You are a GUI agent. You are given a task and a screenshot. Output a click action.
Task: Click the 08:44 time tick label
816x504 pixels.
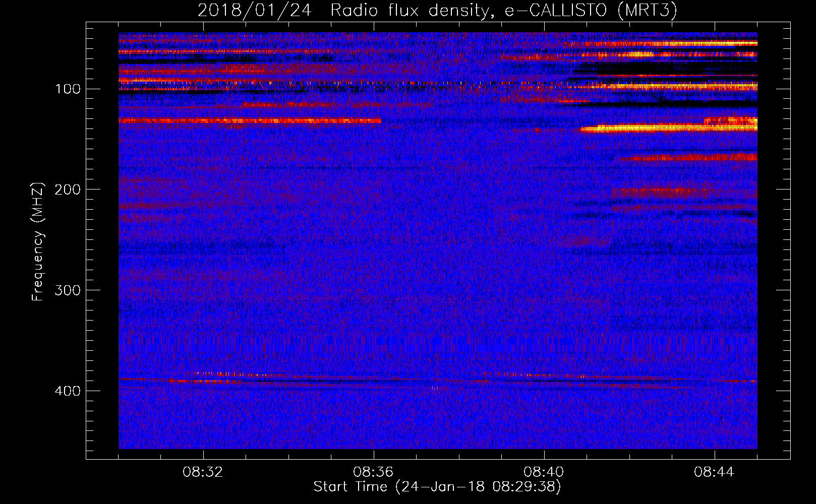coord(714,472)
